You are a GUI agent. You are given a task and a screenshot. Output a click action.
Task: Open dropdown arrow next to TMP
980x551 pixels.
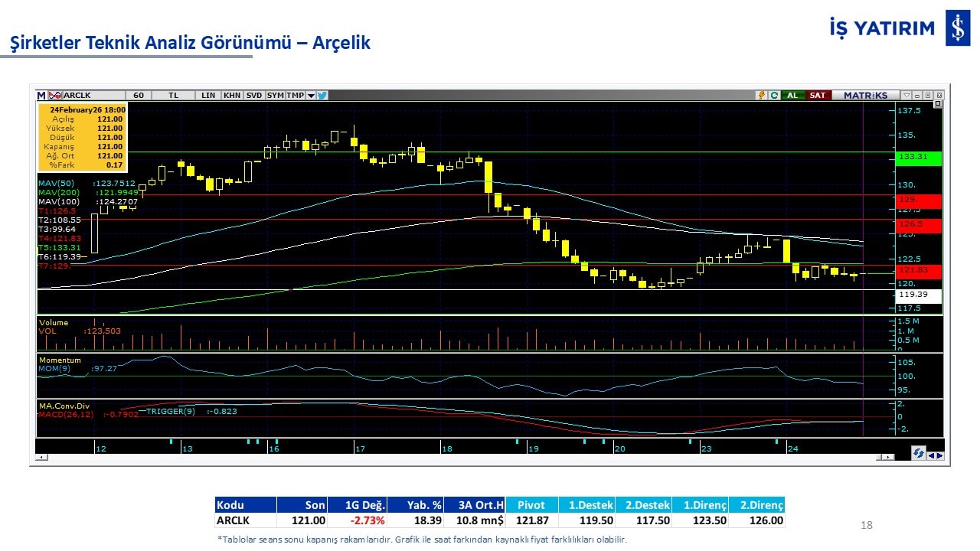(x=311, y=96)
